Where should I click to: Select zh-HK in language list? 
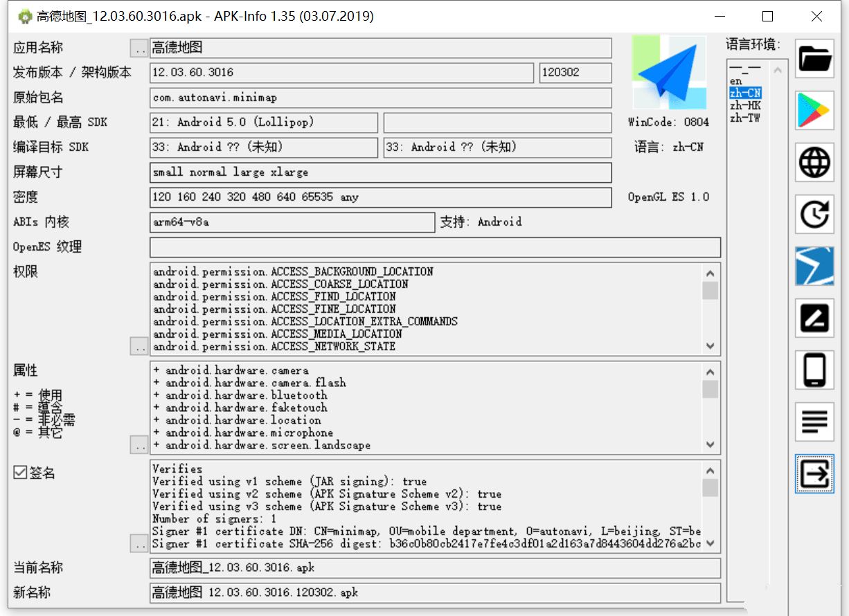(744, 105)
